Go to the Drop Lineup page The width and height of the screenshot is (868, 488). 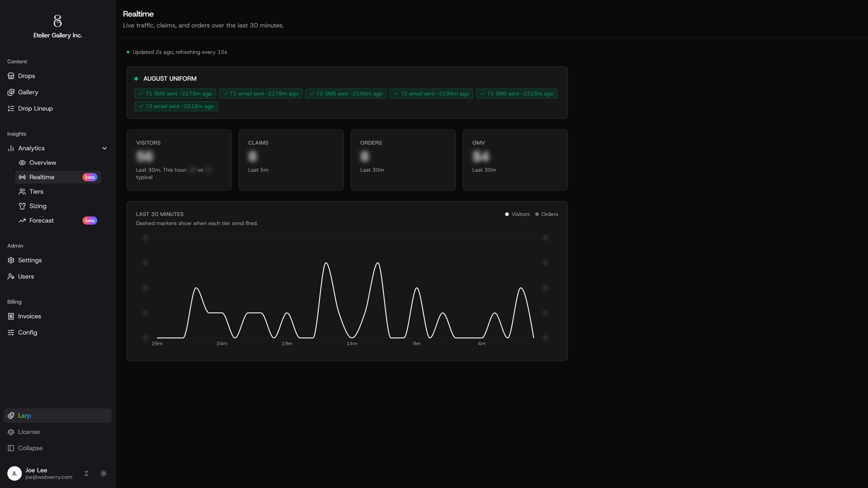click(x=57, y=108)
